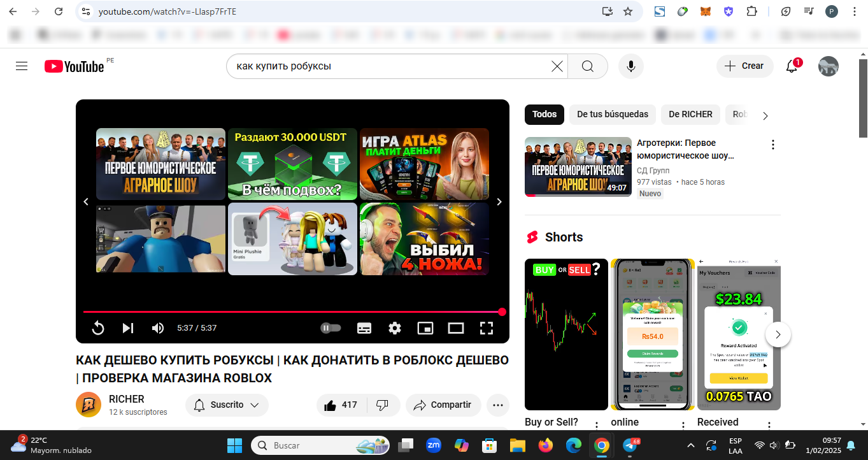Bookmark this page with star
The image size is (868, 460).
click(628, 11)
